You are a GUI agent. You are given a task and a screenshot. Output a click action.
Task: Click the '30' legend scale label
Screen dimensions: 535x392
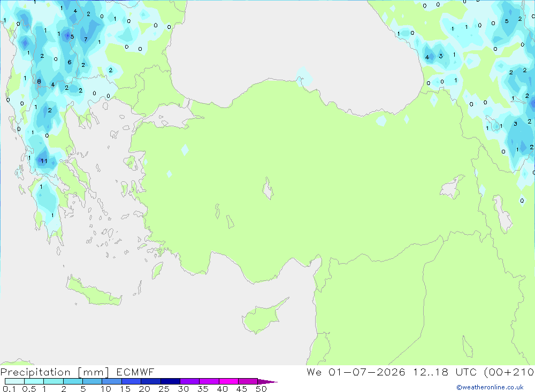(183, 389)
